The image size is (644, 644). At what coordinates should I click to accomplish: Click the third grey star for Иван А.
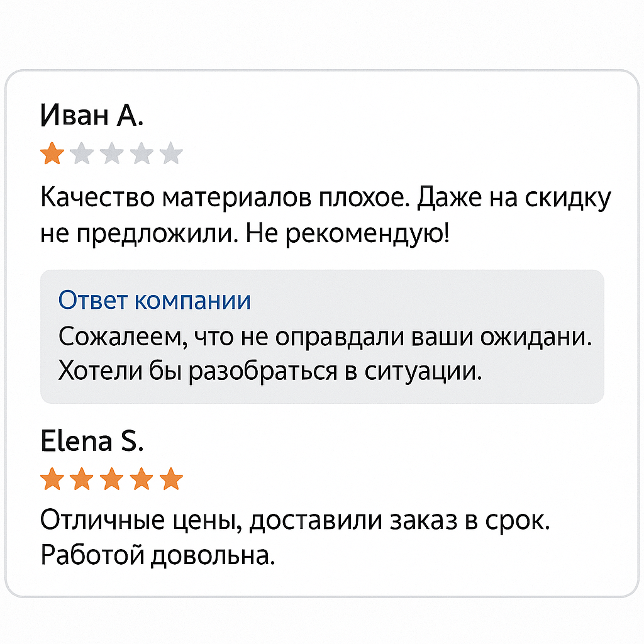click(x=111, y=153)
